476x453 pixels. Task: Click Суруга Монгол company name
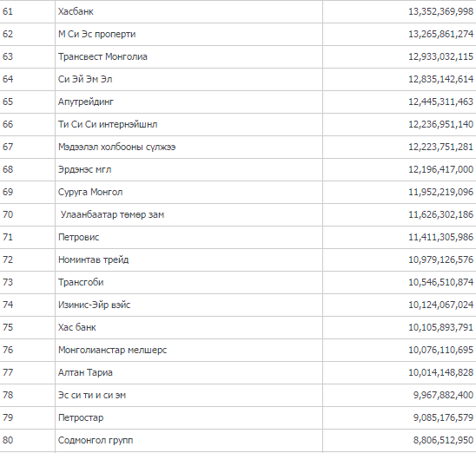[90, 193]
